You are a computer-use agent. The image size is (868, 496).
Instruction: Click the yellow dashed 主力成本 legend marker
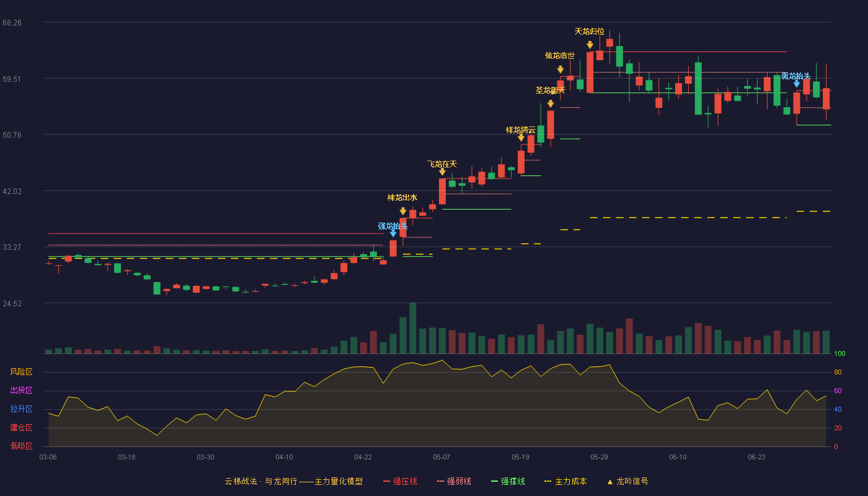click(548, 481)
